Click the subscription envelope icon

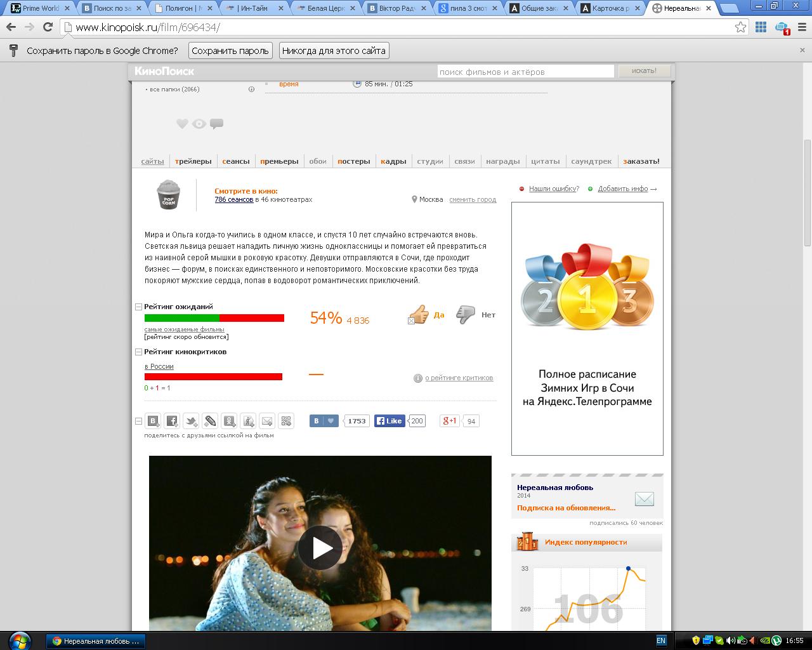(644, 500)
